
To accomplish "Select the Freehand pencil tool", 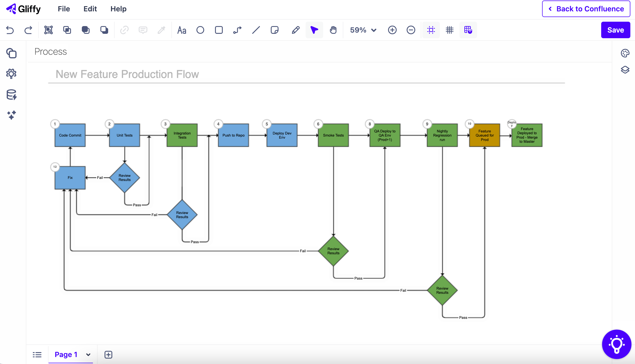I will [296, 30].
